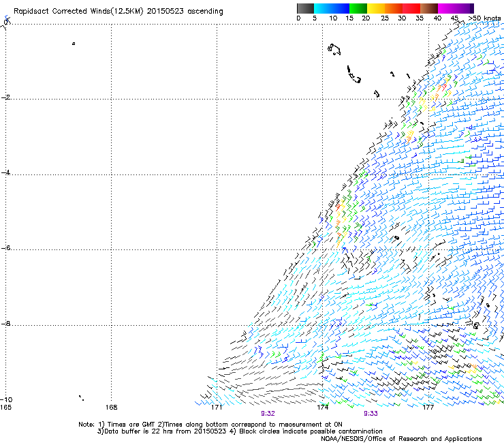Click the '165' longitude axis label
504x443 pixels.
tap(5, 408)
